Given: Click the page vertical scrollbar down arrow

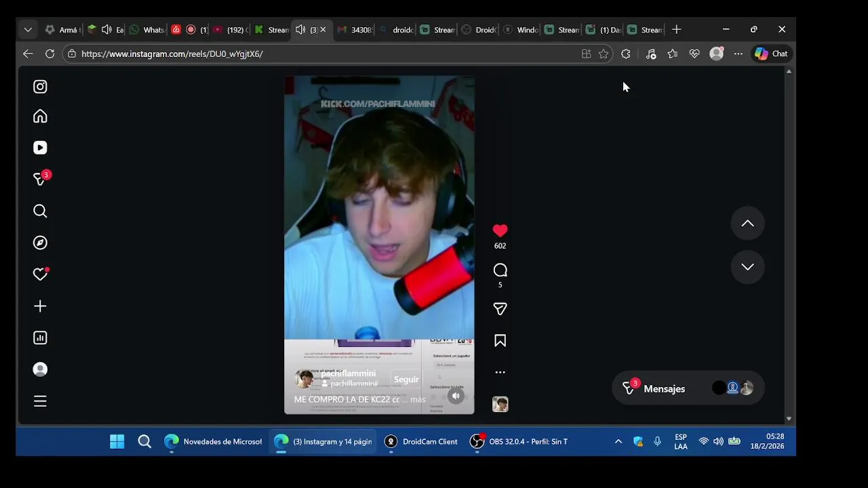Looking at the screenshot, I should (789, 419).
